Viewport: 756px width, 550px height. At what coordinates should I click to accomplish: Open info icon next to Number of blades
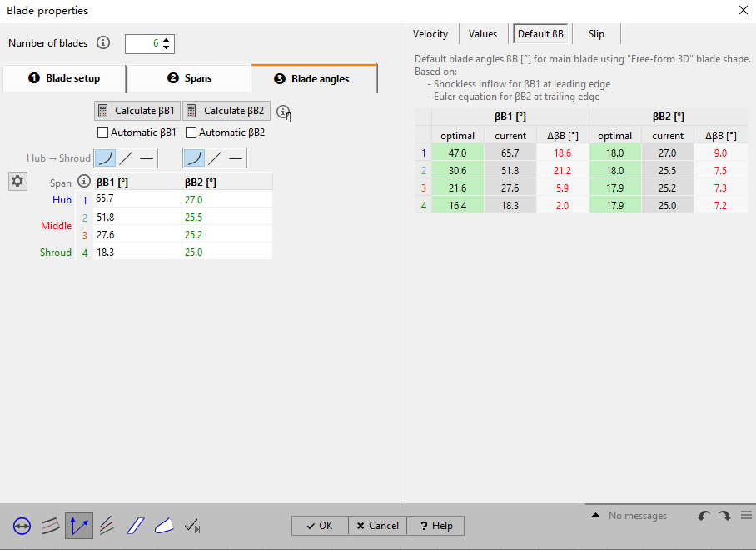click(x=102, y=43)
